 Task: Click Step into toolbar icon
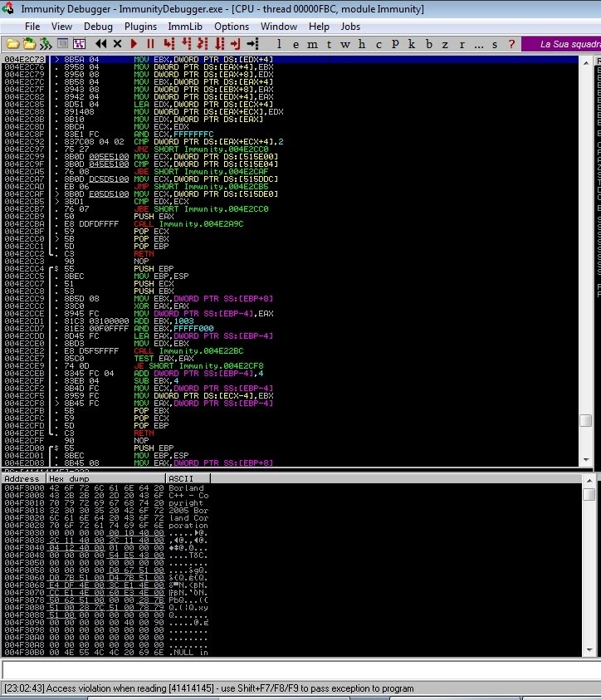click(x=169, y=44)
